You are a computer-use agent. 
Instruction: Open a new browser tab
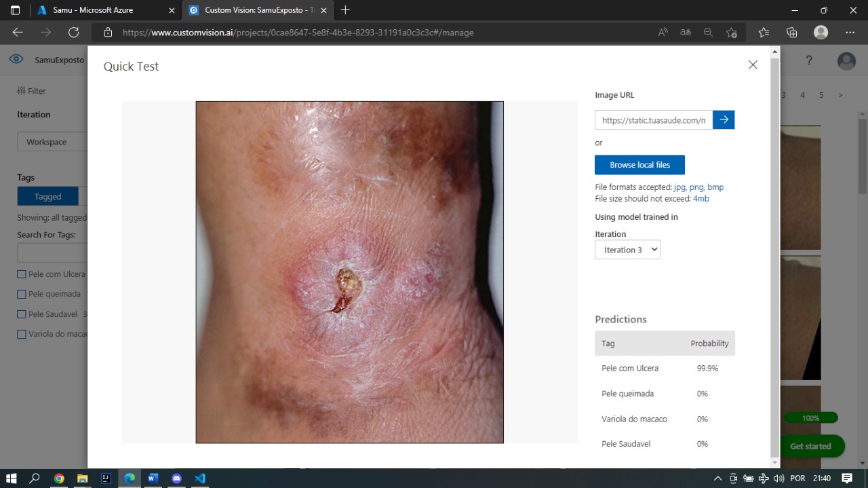click(345, 10)
